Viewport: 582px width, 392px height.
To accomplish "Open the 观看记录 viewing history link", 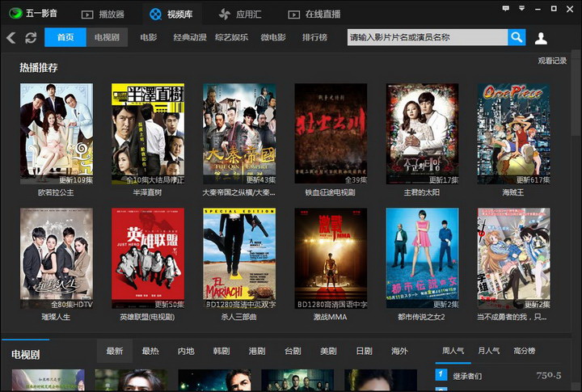I will coord(552,61).
